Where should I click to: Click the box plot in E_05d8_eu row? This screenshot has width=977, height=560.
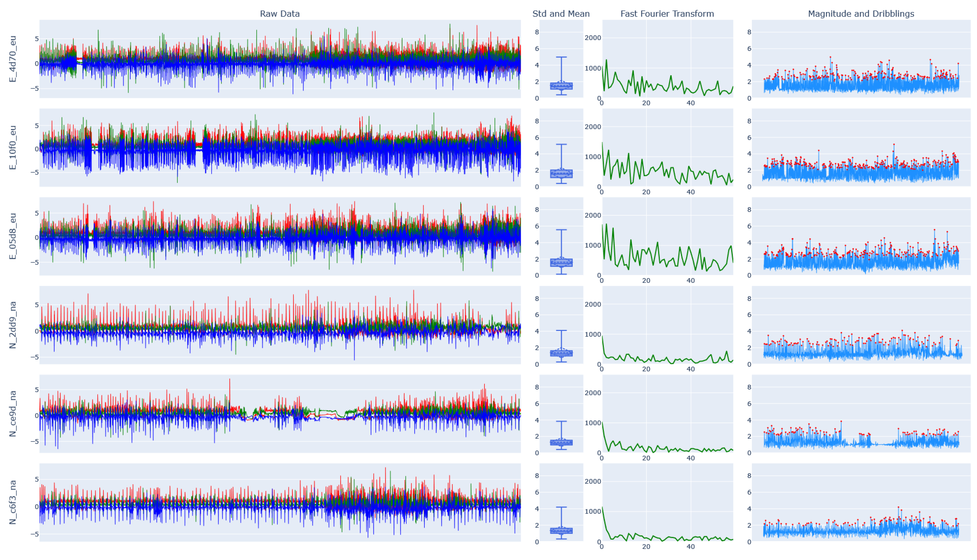tap(561, 262)
